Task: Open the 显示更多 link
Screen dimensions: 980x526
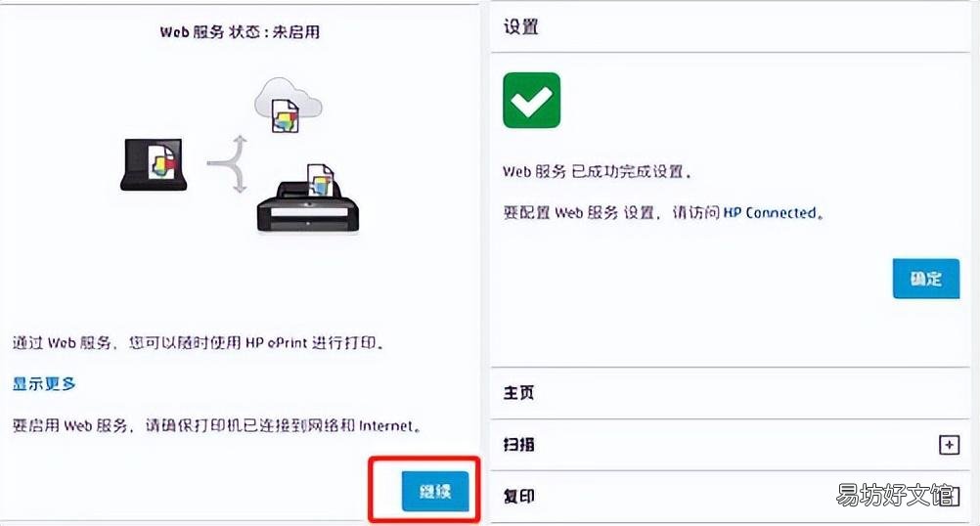Action: [x=44, y=383]
